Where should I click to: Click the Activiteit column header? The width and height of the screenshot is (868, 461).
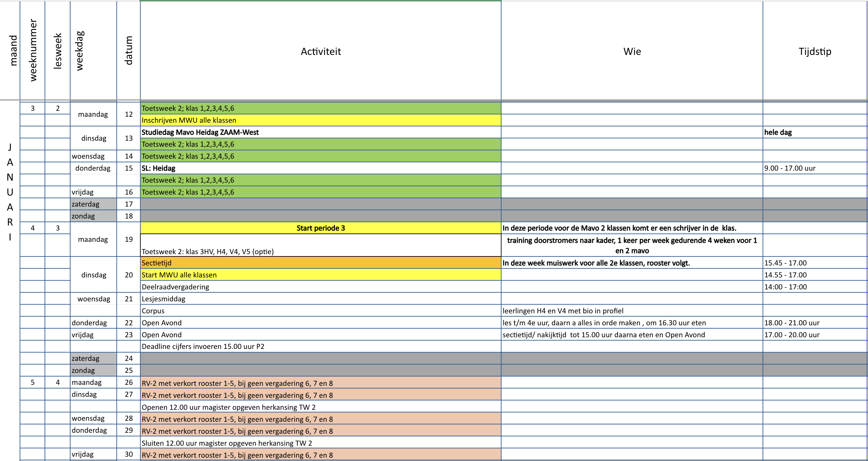point(321,51)
